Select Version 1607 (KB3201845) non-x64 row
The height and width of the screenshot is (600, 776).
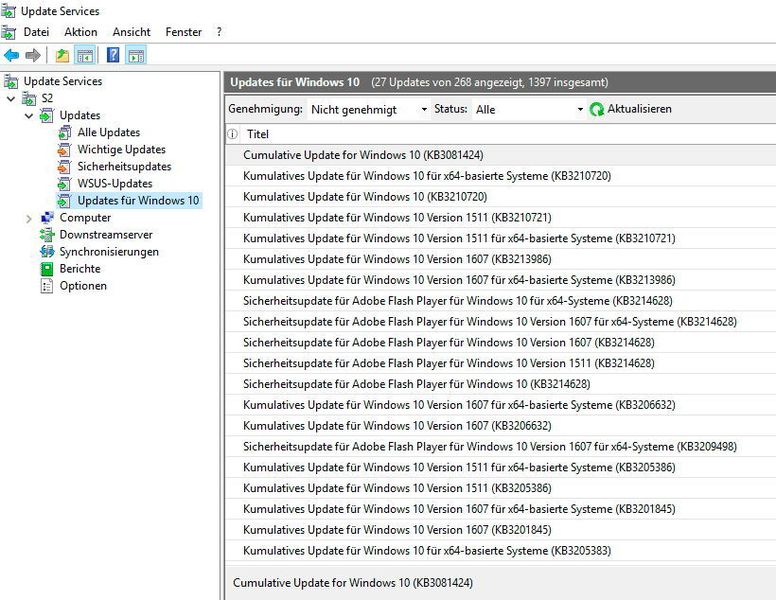(x=500, y=529)
